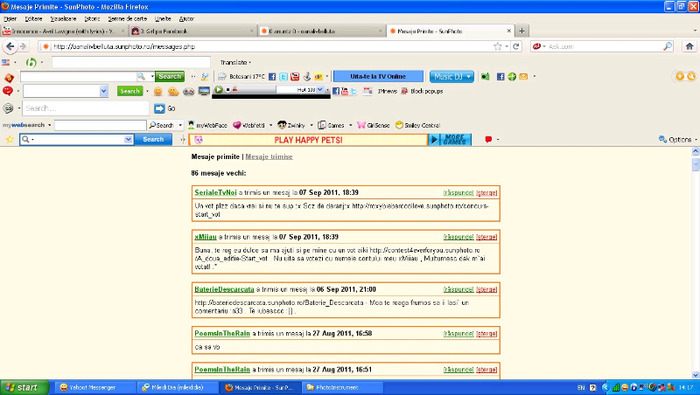Open the SerialeTvNoi sender profile link
Image resolution: width=700 pixels, height=395 pixels.
point(215,192)
